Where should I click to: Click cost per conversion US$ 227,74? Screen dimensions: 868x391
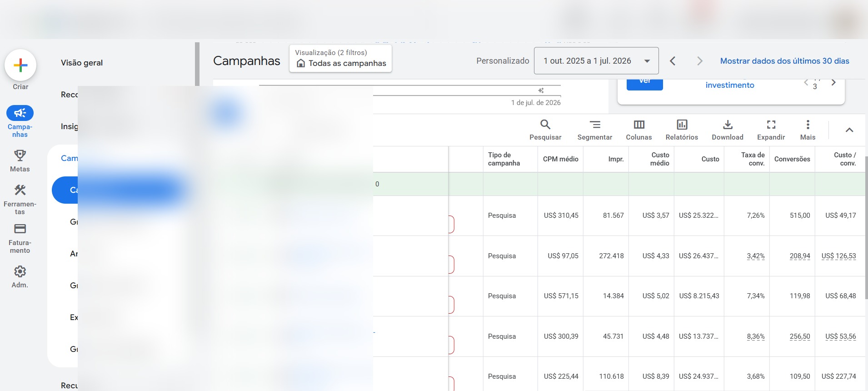[x=838, y=376]
